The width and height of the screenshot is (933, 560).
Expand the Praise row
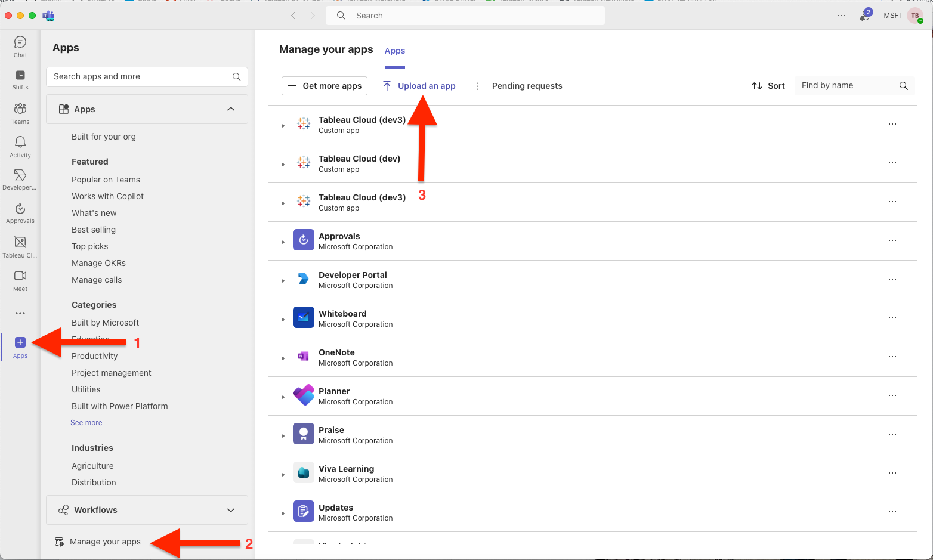[x=283, y=436]
